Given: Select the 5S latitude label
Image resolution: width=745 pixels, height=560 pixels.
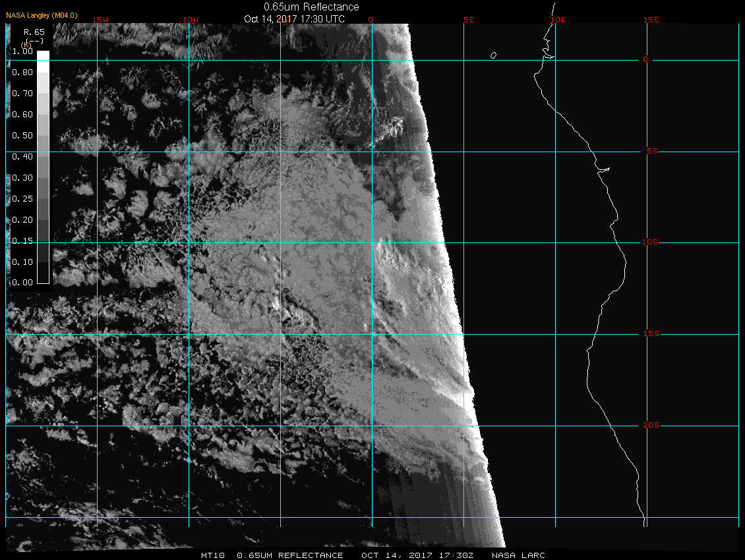Looking at the screenshot, I should click(652, 151).
